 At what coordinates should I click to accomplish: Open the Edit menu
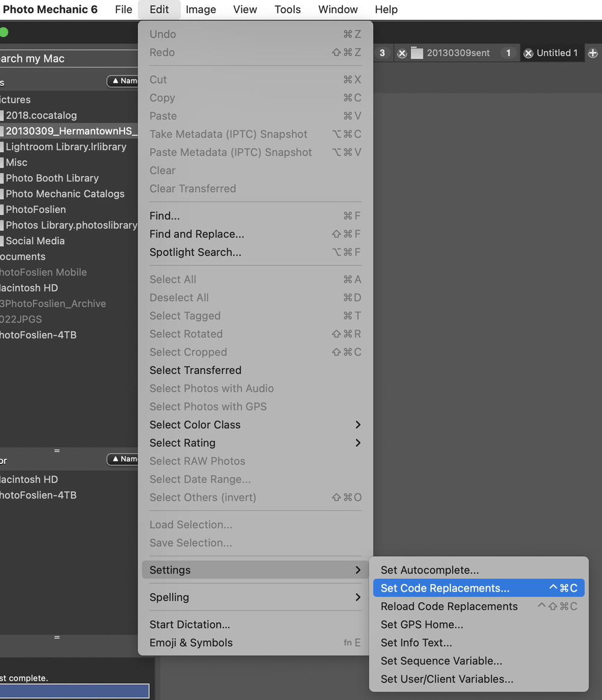point(159,10)
